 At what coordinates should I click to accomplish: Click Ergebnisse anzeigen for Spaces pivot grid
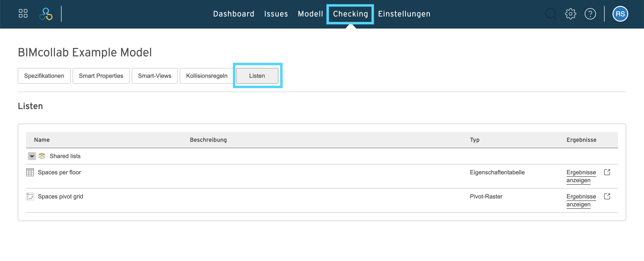(x=581, y=200)
